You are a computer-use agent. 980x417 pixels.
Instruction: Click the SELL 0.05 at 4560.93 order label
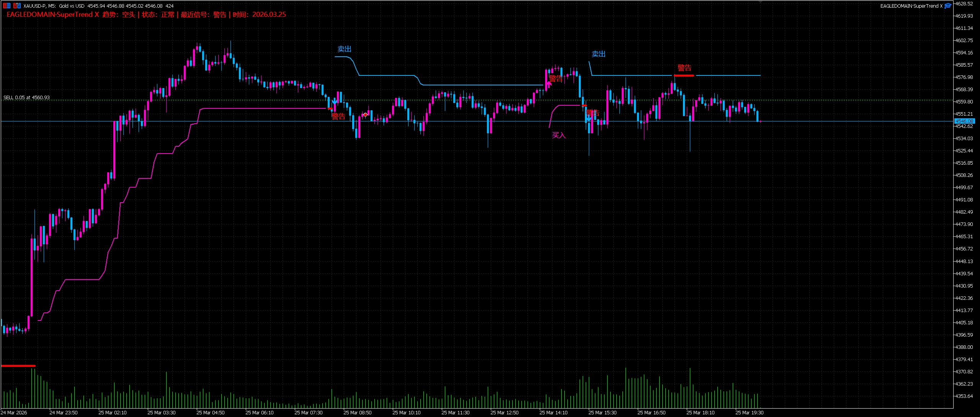pyautogui.click(x=26, y=98)
